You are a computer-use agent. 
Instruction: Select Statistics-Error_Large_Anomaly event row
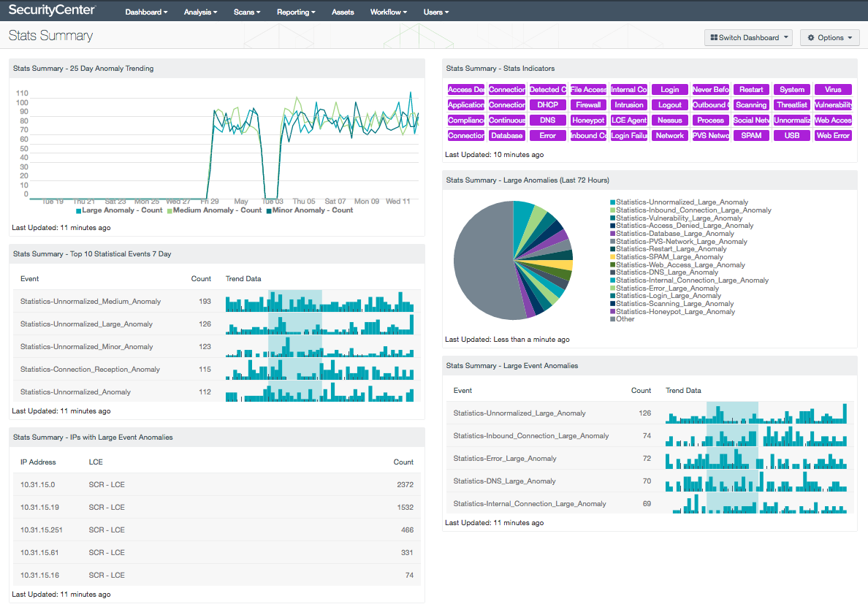[x=650, y=459]
